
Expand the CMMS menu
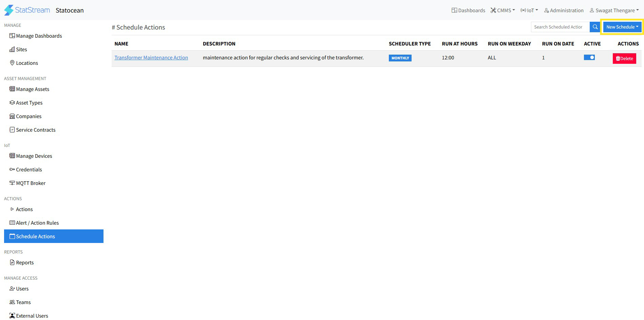[x=503, y=11]
